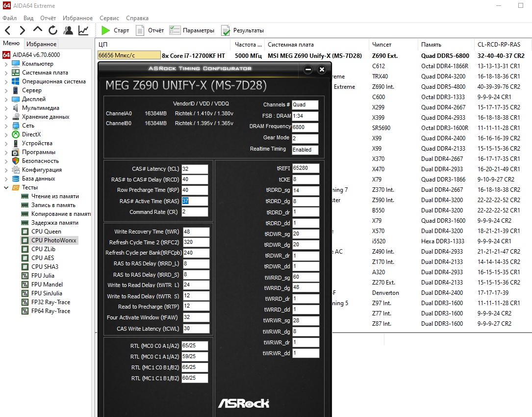
Task: Expand the Операционная система tree node
Action: pyautogui.click(x=6, y=81)
